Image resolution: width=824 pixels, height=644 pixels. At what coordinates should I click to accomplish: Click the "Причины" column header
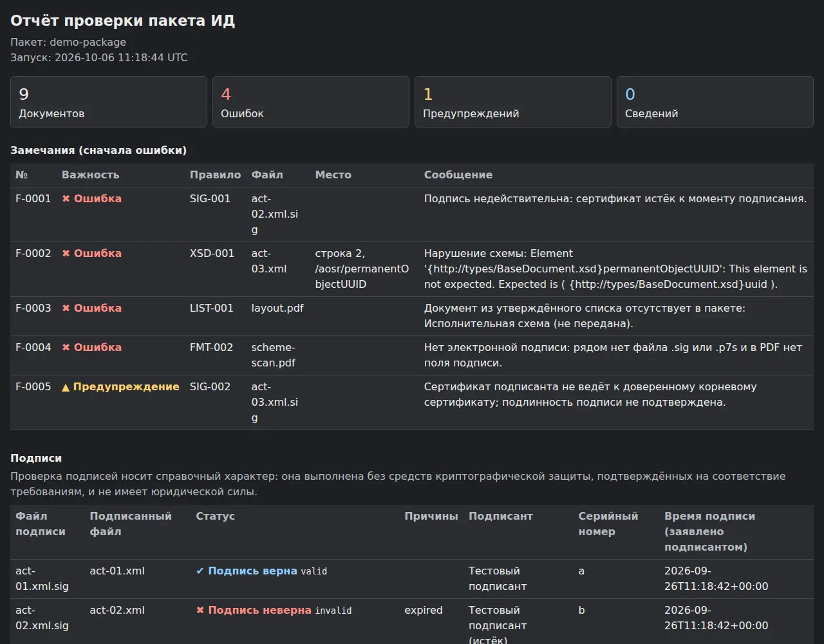(431, 516)
